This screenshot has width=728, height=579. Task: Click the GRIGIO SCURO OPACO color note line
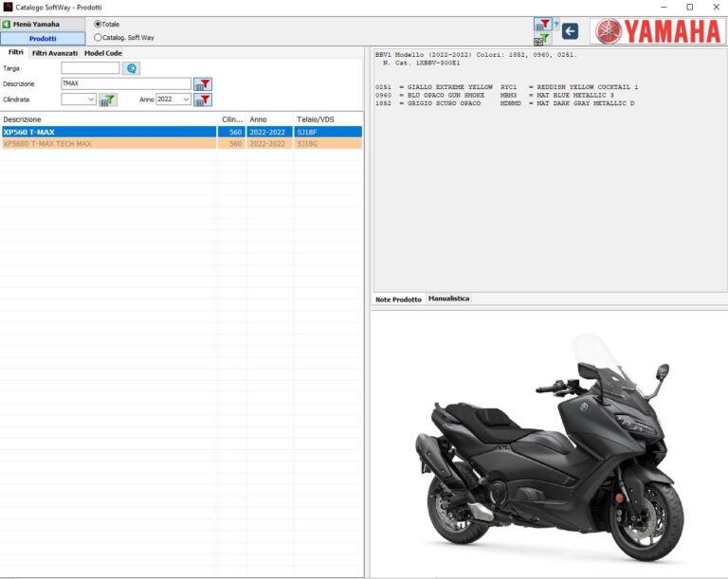coord(504,103)
